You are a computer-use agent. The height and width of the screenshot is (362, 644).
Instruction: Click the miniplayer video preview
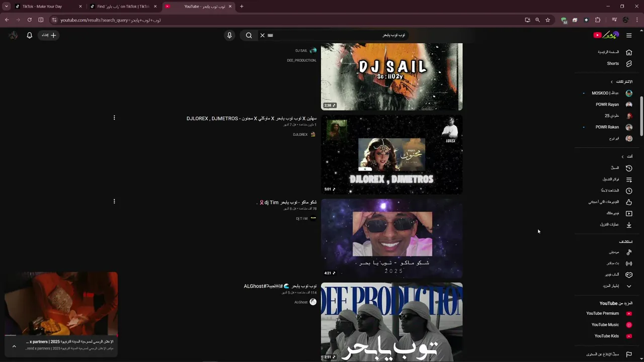click(61, 304)
